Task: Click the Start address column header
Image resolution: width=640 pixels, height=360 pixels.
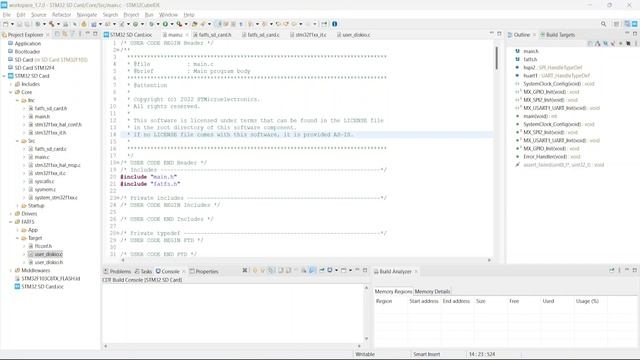Action: pos(424,301)
